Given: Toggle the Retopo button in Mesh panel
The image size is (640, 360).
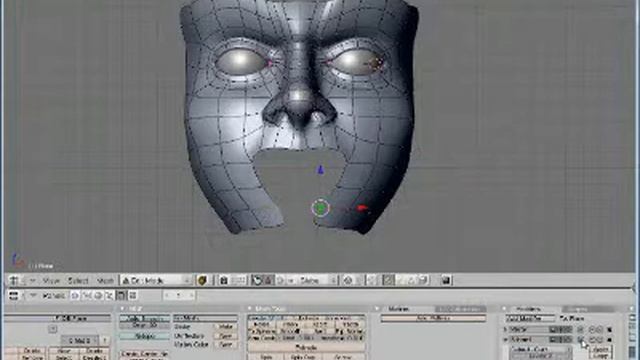Looking at the screenshot, I should tap(144, 336).
